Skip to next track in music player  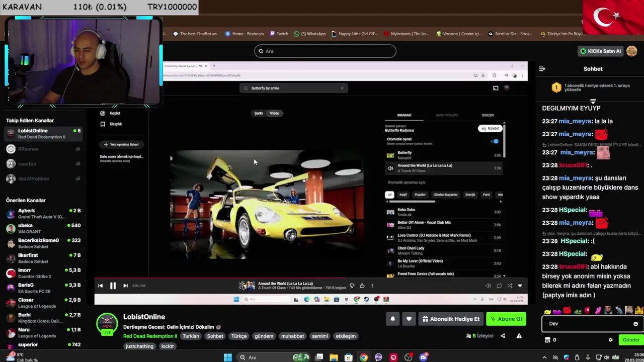125,286
